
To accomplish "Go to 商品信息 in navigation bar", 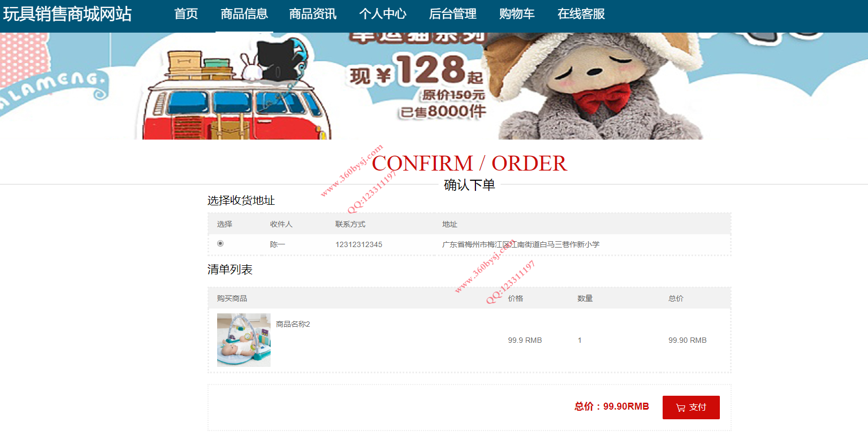I will tap(244, 14).
